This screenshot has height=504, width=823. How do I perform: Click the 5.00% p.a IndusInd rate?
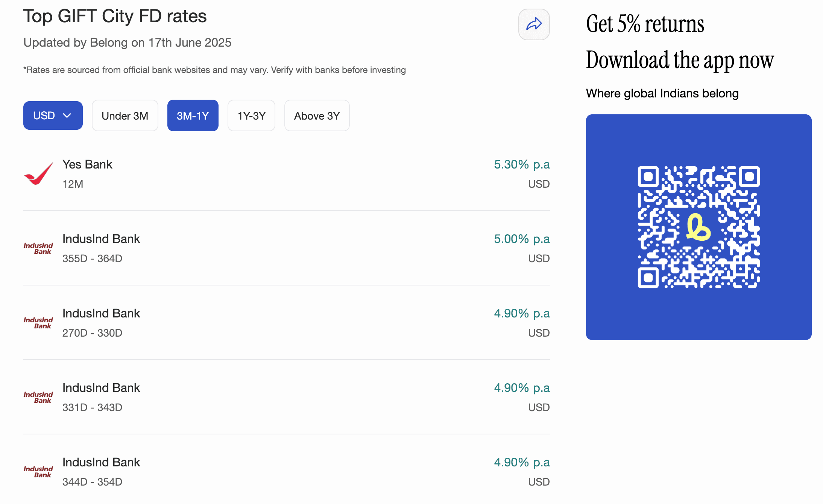[521, 239]
